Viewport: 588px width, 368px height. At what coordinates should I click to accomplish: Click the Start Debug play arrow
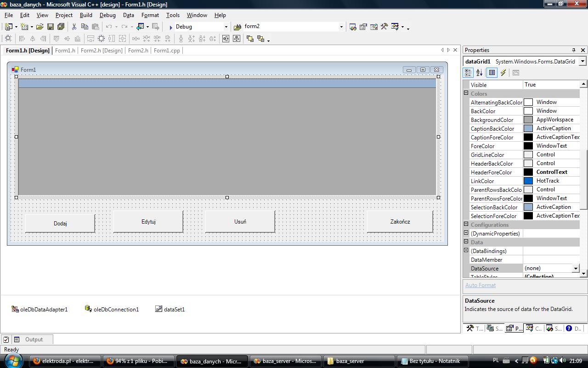click(170, 27)
